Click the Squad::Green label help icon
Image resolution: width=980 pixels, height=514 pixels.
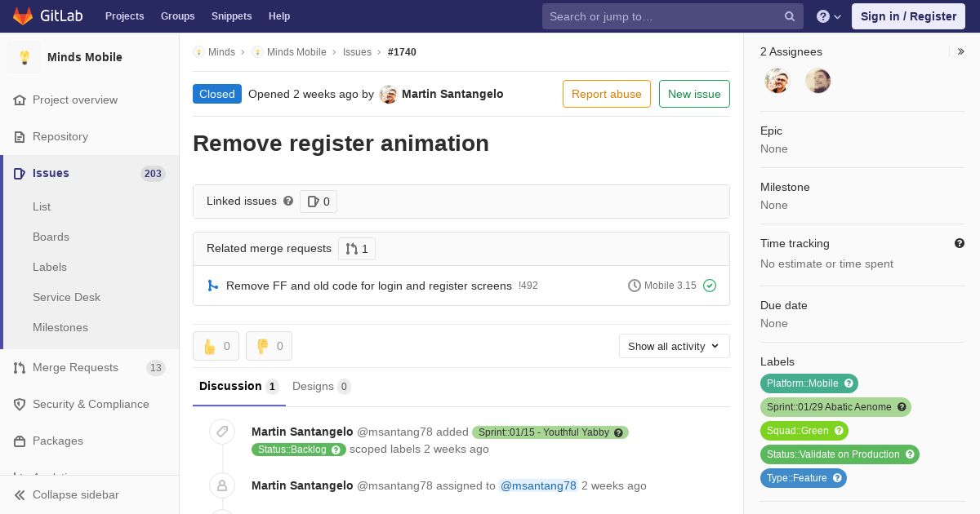tap(839, 431)
